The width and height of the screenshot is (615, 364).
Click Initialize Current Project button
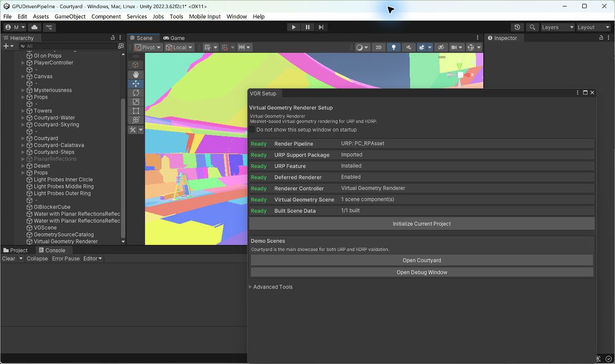[422, 224]
